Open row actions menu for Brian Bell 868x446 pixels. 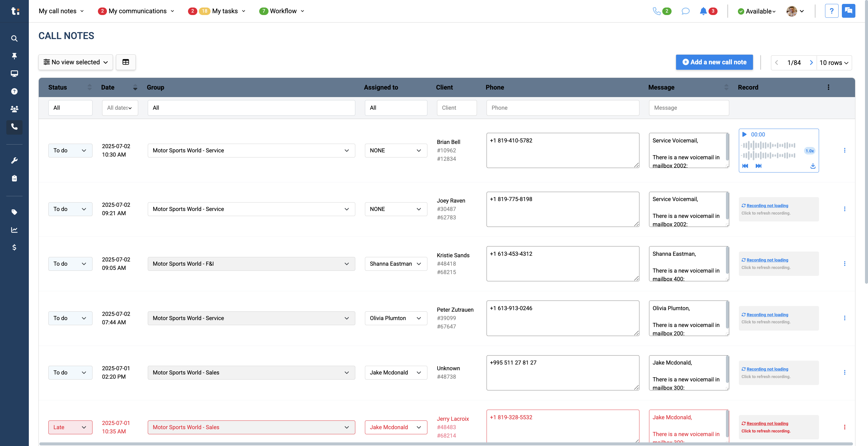[844, 150]
